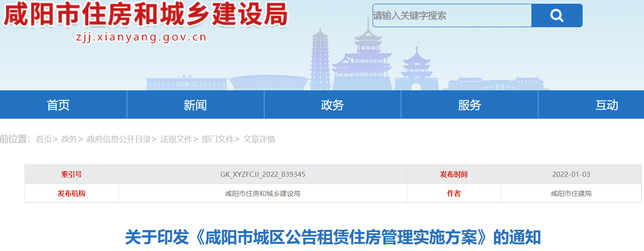Open 政府信息公开目录 breadcrumb link
Image resolution: width=644 pixels, height=251 pixels.
pyautogui.click(x=119, y=139)
